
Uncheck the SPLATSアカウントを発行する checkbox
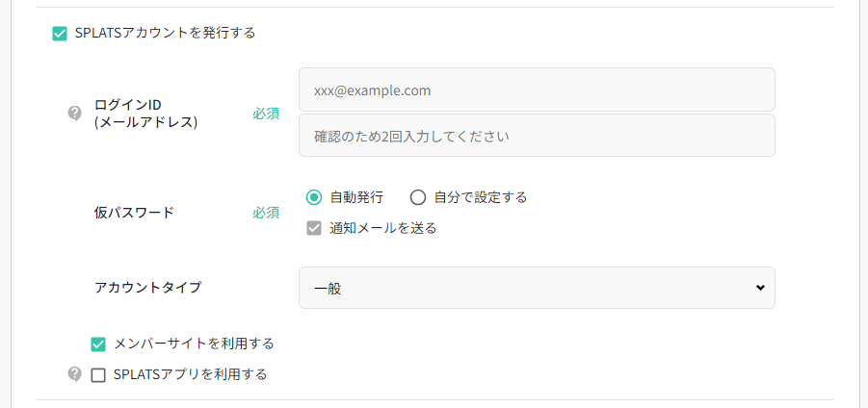pyautogui.click(x=60, y=34)
